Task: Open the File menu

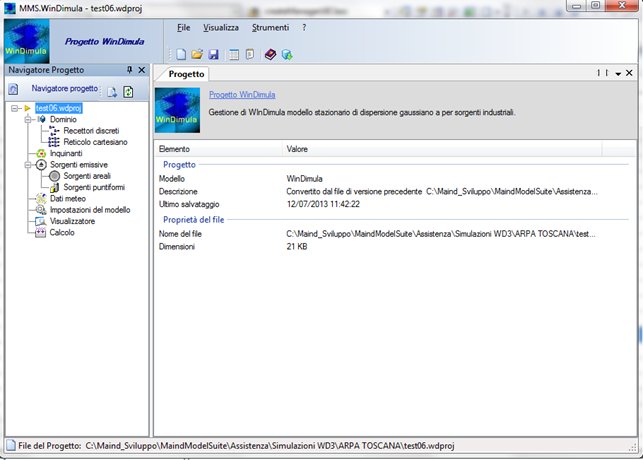Action: pos(184,27)
